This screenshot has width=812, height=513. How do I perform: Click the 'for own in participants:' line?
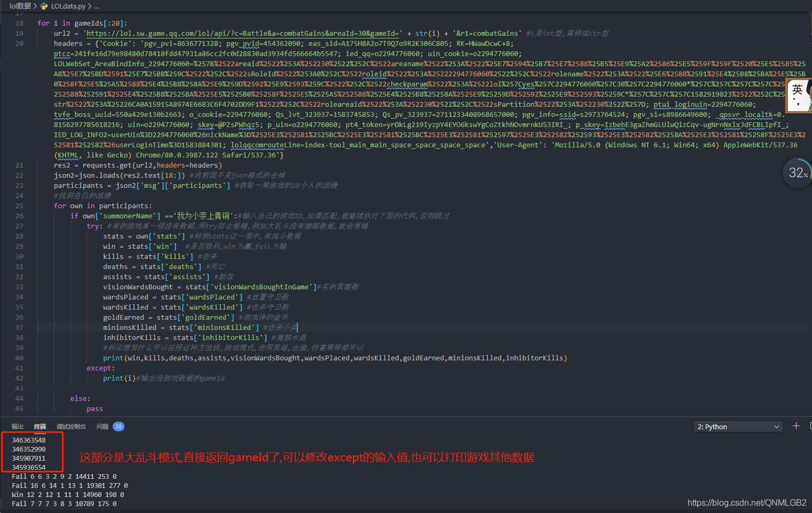point(103,206)
